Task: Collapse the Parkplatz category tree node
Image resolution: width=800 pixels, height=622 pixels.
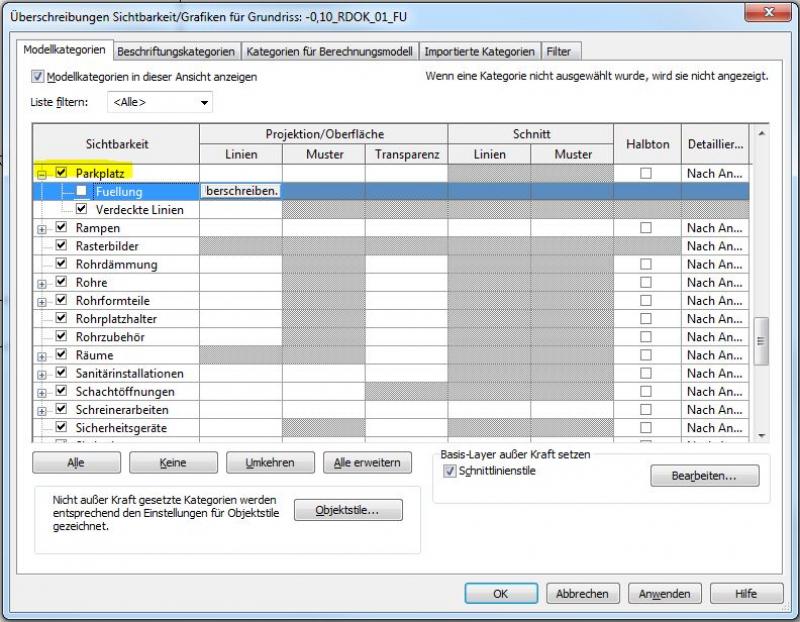Action: pos(42,174)
